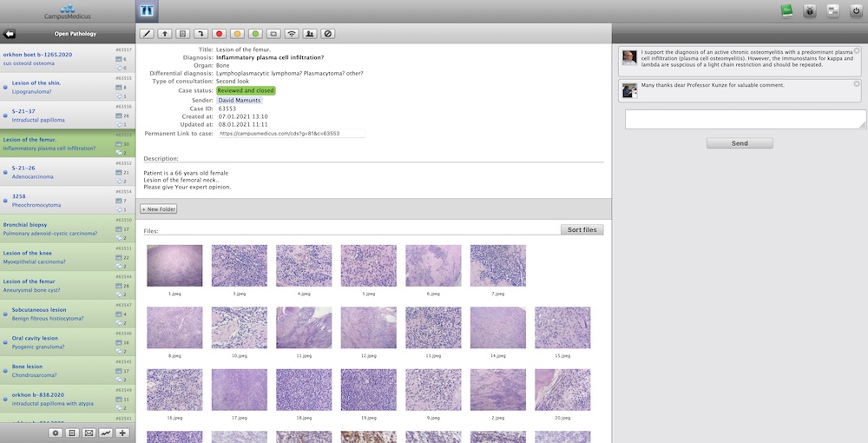The image size is (868, 443).
Task: Open case S-21-26 Adenocarcinoma
Action: click(x=68, y=172)
